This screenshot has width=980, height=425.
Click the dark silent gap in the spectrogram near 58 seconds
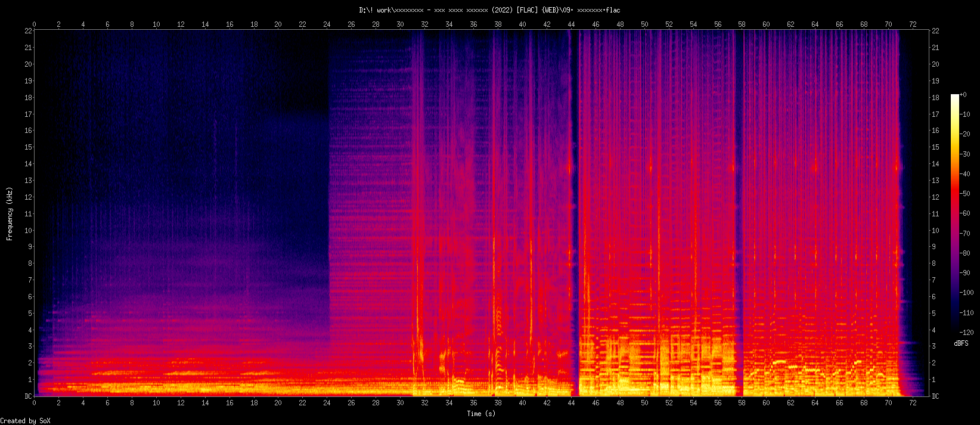click(739, 209)
